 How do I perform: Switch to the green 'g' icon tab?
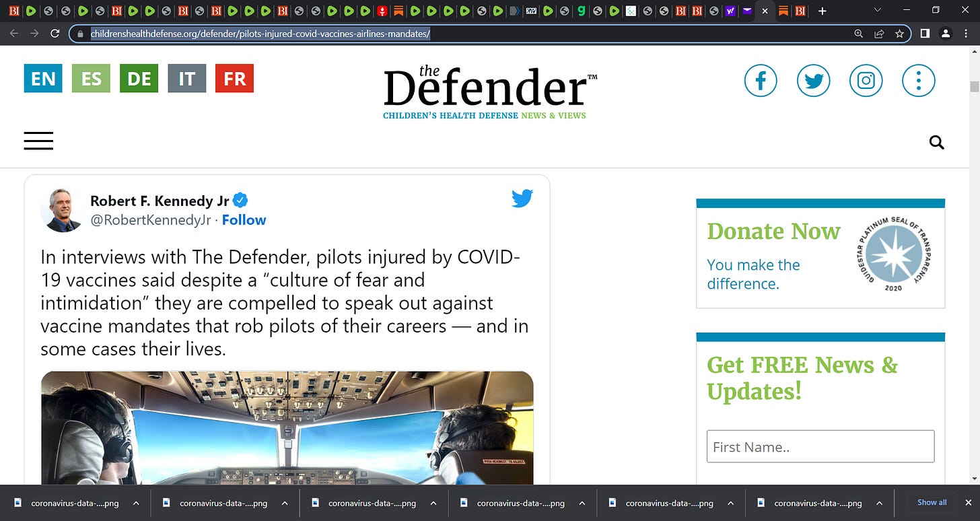click(580, 11)
